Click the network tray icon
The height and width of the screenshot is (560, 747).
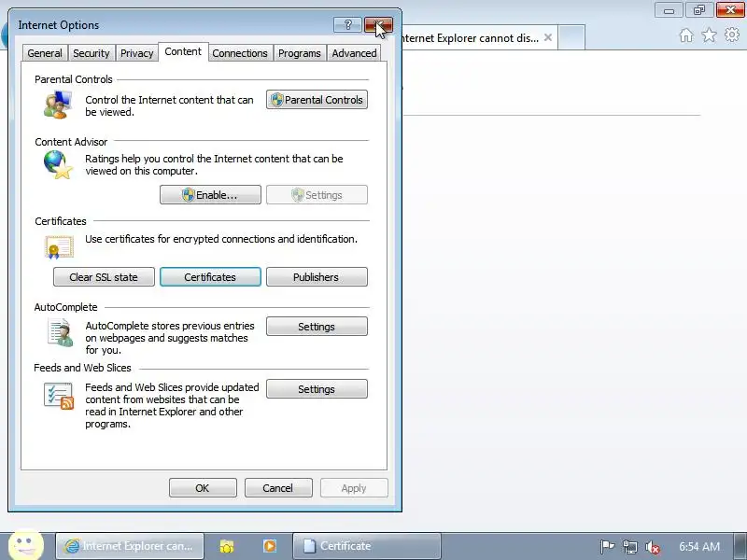pyautogui.click(x=629, y=547)
